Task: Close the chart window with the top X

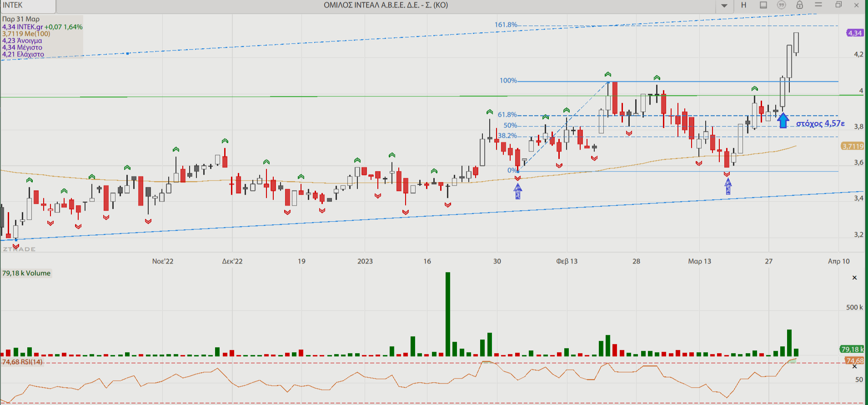Action: (x=857, y=5)
